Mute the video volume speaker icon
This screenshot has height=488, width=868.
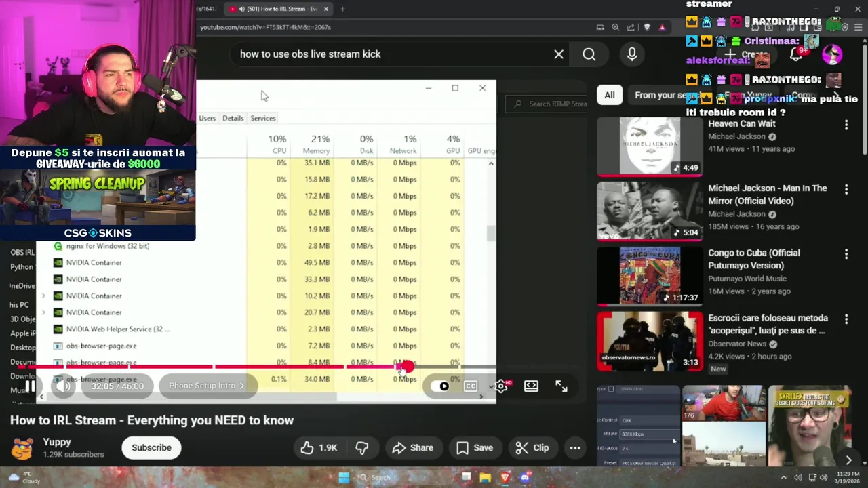pos(64,386)
